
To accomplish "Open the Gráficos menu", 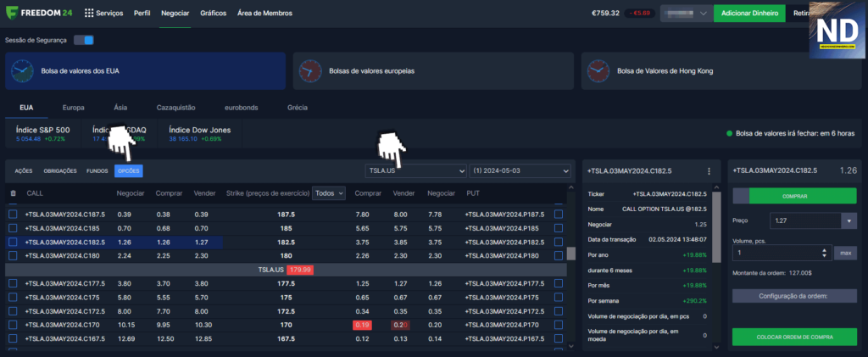I will coord(213,14).
